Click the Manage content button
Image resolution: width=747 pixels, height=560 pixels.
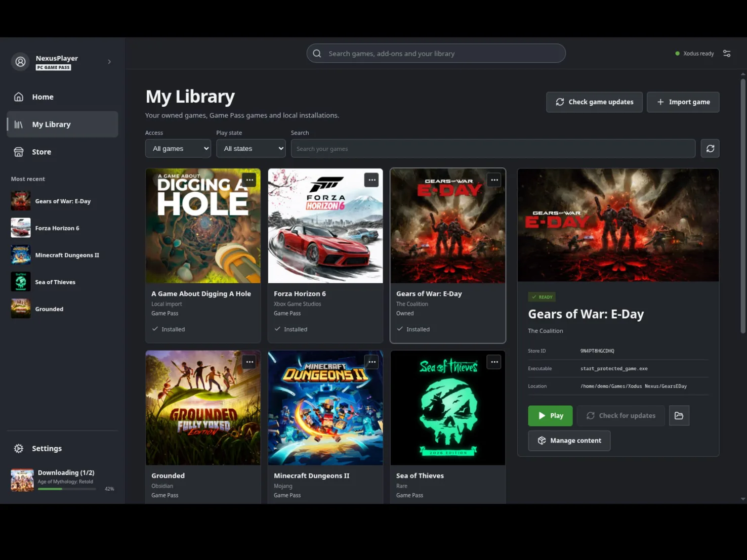(x=569, y=440)
